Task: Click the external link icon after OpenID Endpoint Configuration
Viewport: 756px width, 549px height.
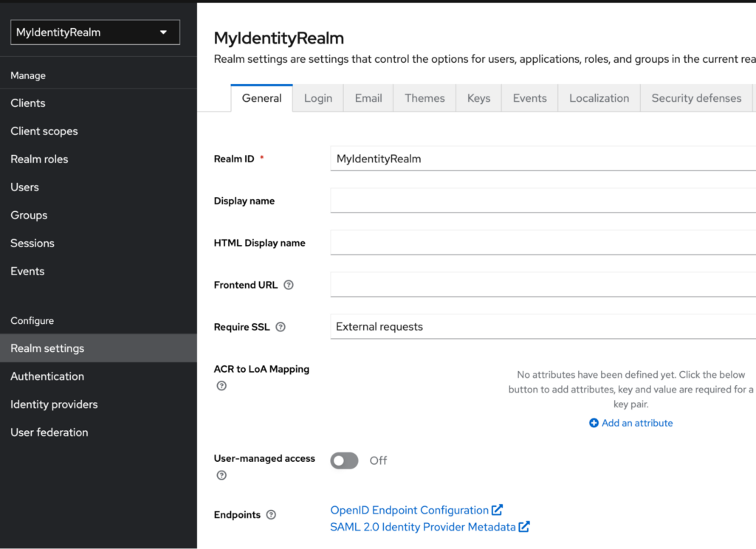Action: 497,510
